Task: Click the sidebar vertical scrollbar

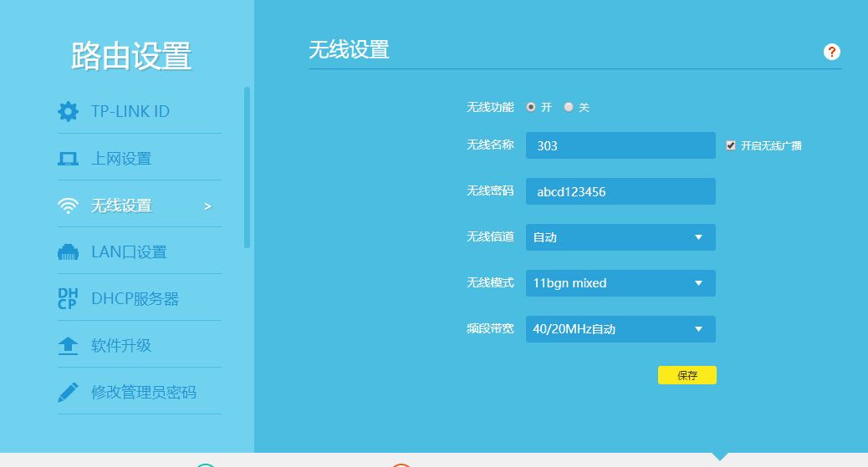Action: point(247,168)
